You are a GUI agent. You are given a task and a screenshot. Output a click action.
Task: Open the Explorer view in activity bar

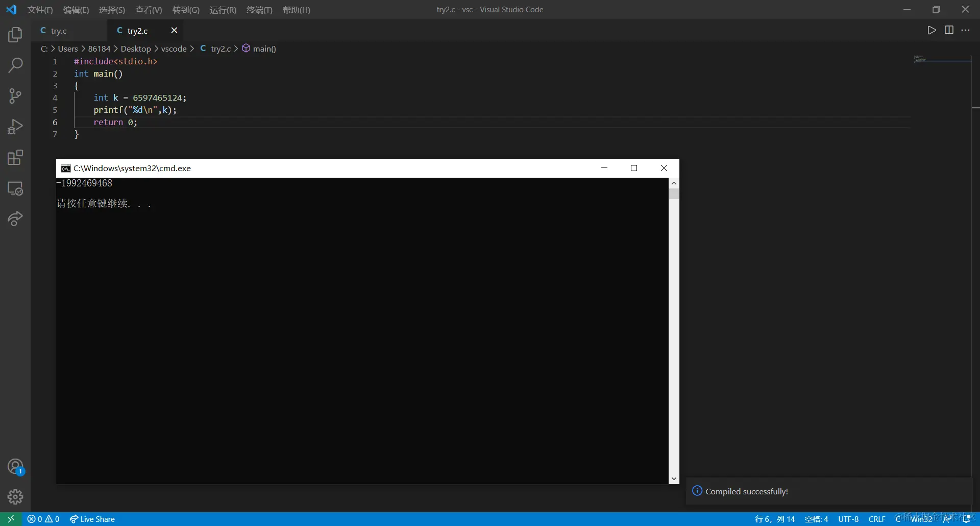(x=15, y=35)
